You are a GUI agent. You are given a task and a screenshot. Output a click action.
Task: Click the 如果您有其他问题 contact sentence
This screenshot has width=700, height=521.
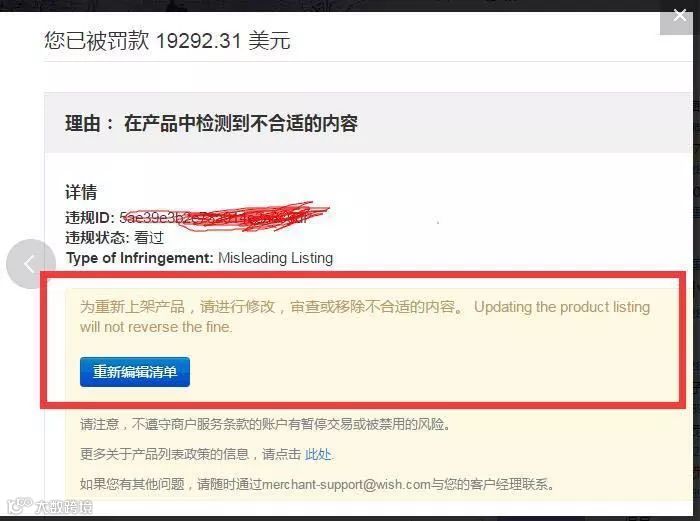pos(317,484)
